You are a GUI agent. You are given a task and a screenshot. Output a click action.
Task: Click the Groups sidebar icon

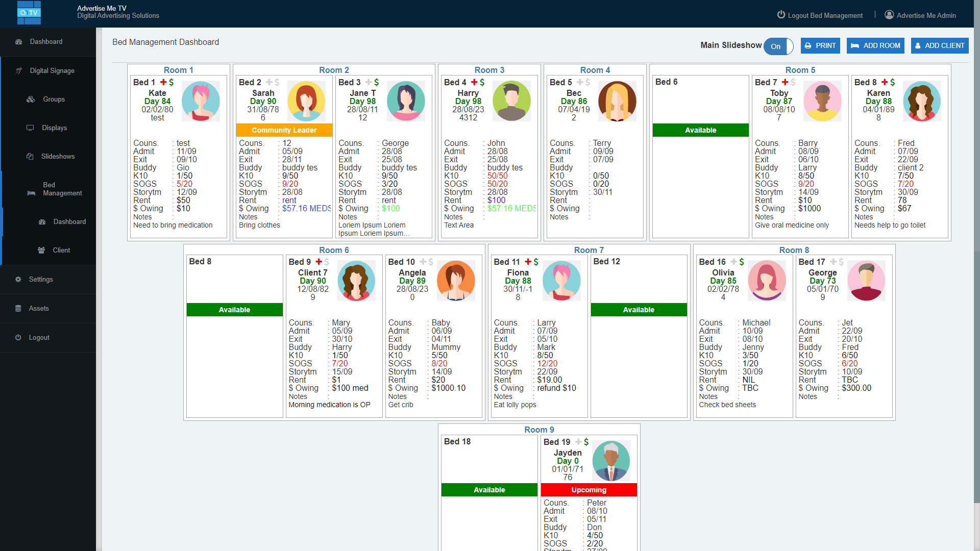(x=30, y=99)
